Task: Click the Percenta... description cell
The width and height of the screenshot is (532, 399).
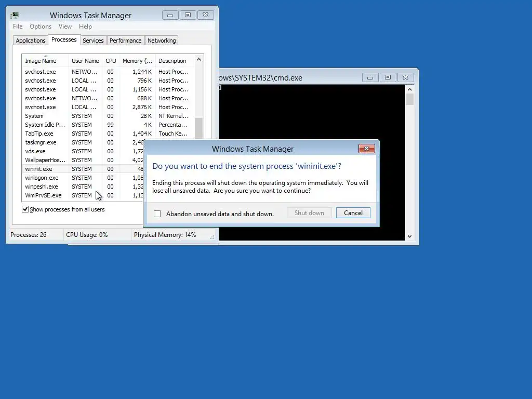Action: click(x=172, y=125)
